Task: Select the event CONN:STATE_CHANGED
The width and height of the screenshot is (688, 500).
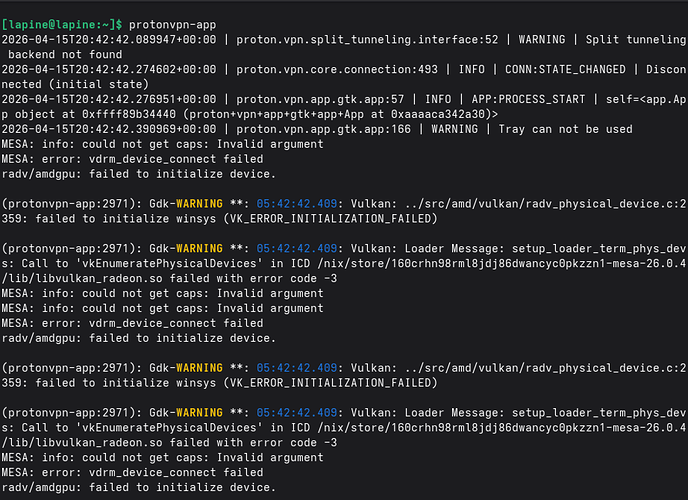Action: pos(565,69)
